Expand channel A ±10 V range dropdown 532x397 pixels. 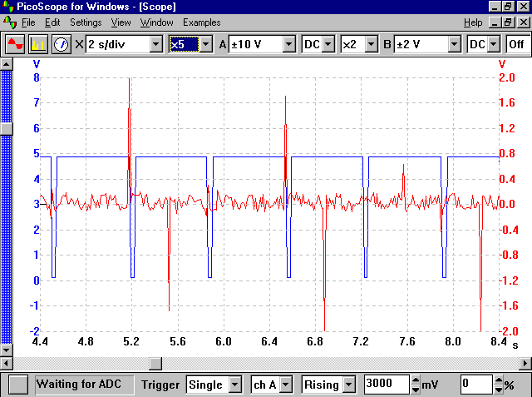288,44
